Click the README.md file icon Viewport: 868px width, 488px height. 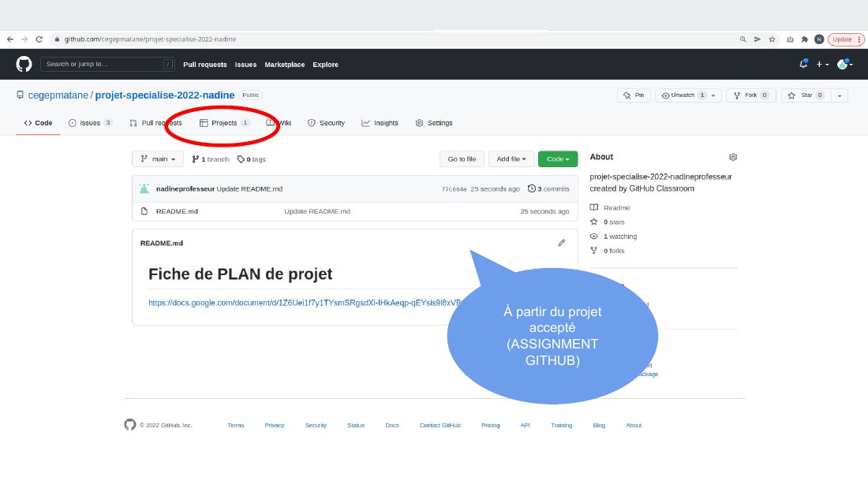144,211
